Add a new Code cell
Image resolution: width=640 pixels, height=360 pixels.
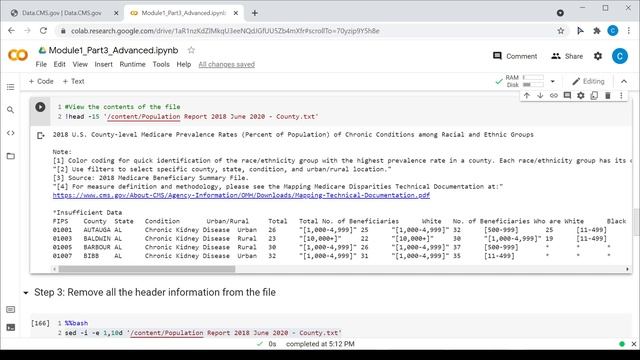point(41,81)
